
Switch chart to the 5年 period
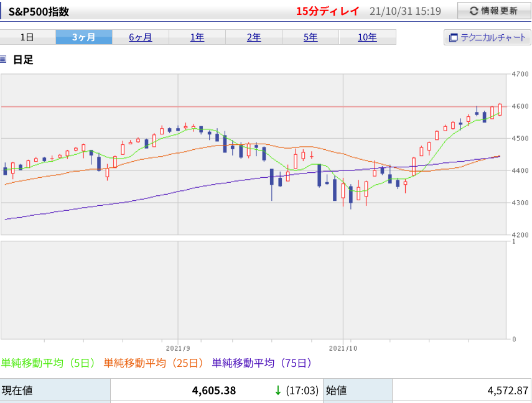tap(310, 37)
